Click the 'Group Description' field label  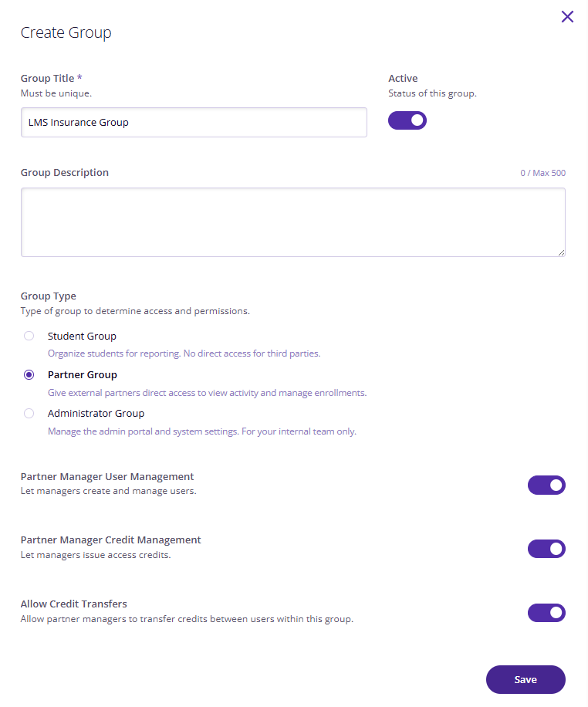(65, 173)
